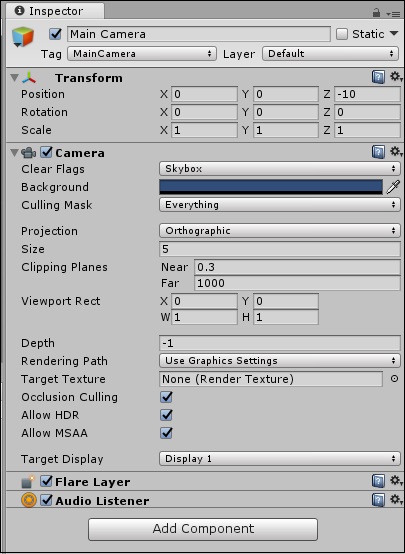Open Camera component help reference icon
The height and width of the screenshot is (554, 405).
[x=378, y=152]
